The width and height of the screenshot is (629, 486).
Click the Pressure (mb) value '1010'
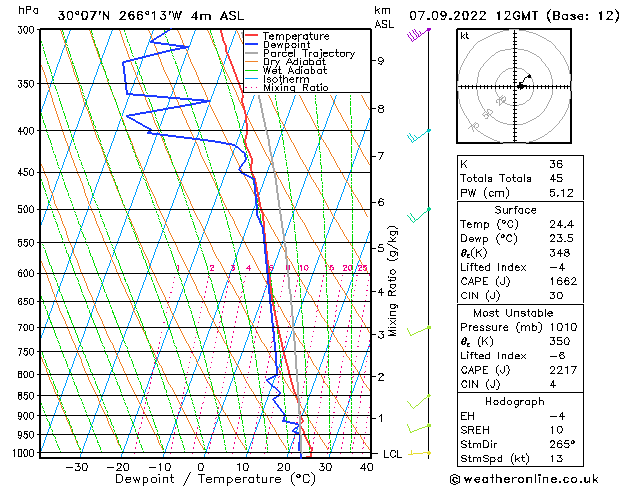[563, 327]
